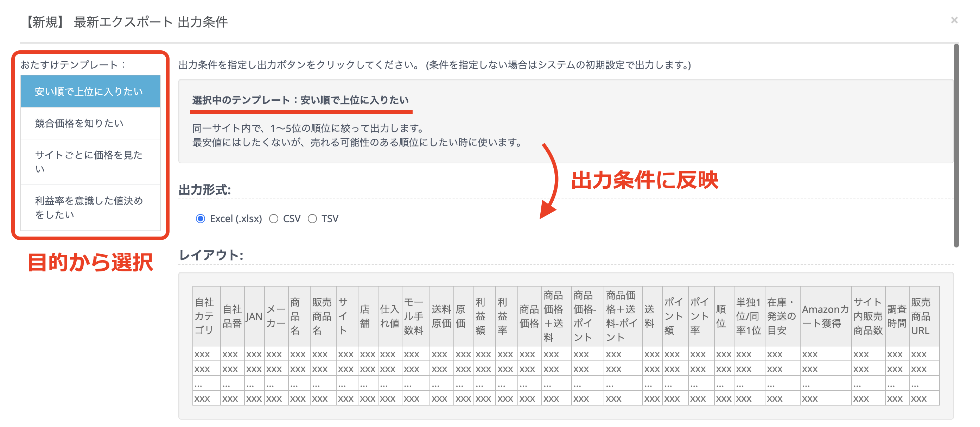The width and height of the screenshot is (980, 427).
Task: Select CSV output format
Action: [274, 219]
